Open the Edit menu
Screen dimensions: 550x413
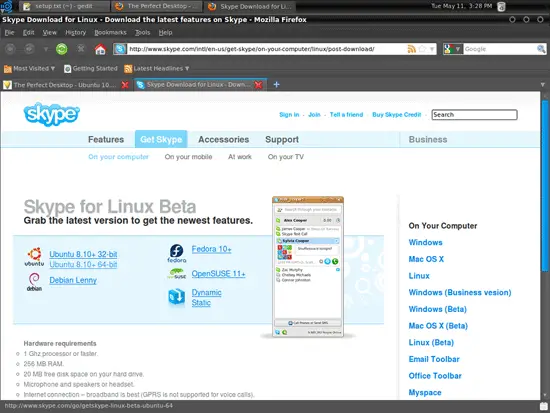point(28,33)
